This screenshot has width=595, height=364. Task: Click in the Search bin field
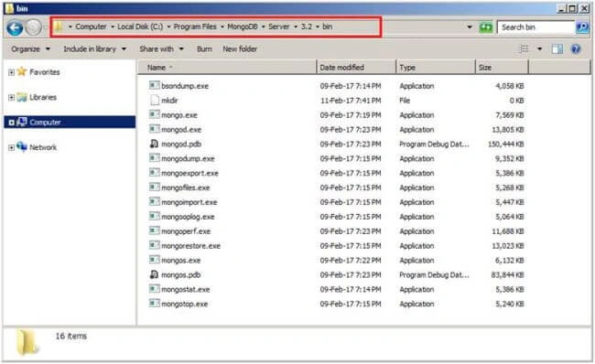[535, 27]
